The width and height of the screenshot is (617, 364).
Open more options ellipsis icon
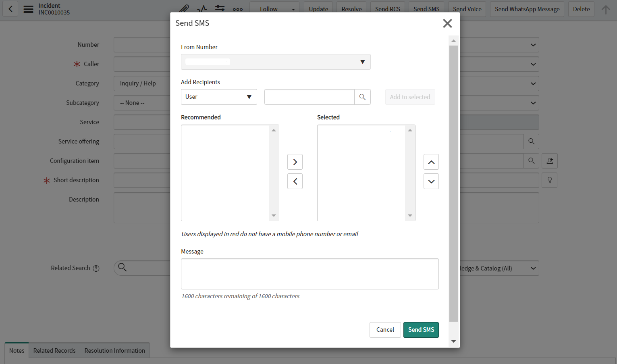238,9
